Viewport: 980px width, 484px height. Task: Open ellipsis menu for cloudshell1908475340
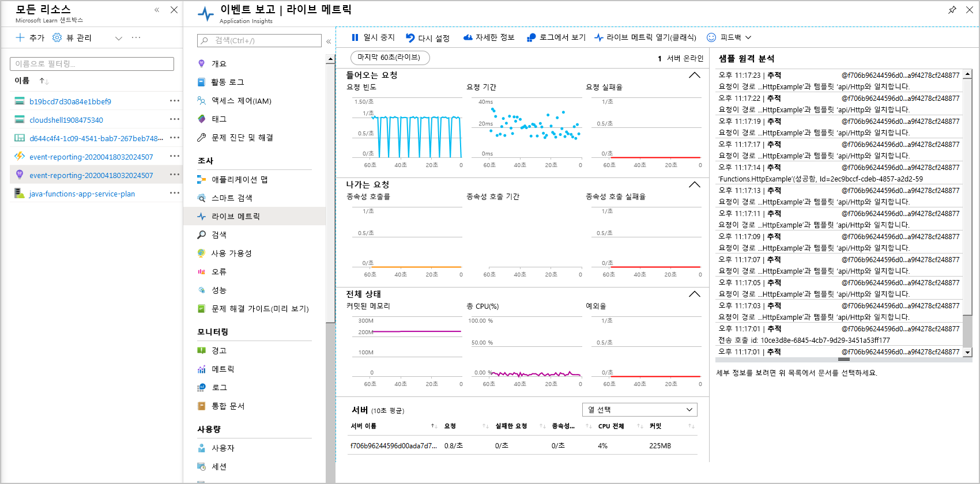tap(175, 119)
